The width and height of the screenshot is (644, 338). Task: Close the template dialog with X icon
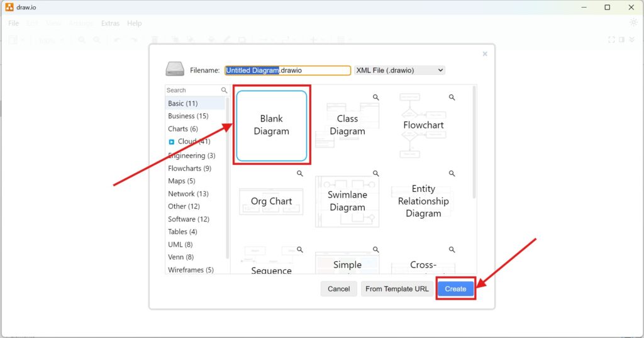(x=485, y=54)
